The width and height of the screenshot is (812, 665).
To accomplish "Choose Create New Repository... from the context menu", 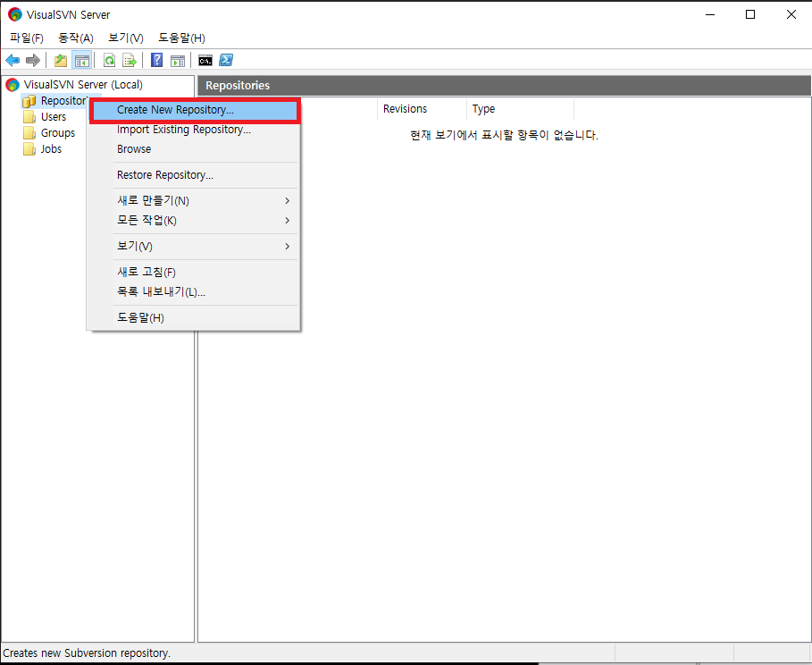I will (x=194, y=110).
